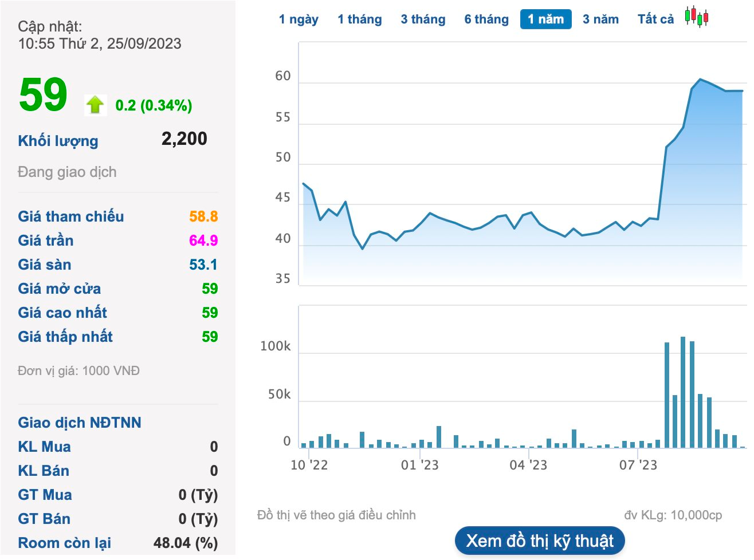Click the 'KL Mua' label
This screenshot has width=754, height=560.
pos(45,447)
